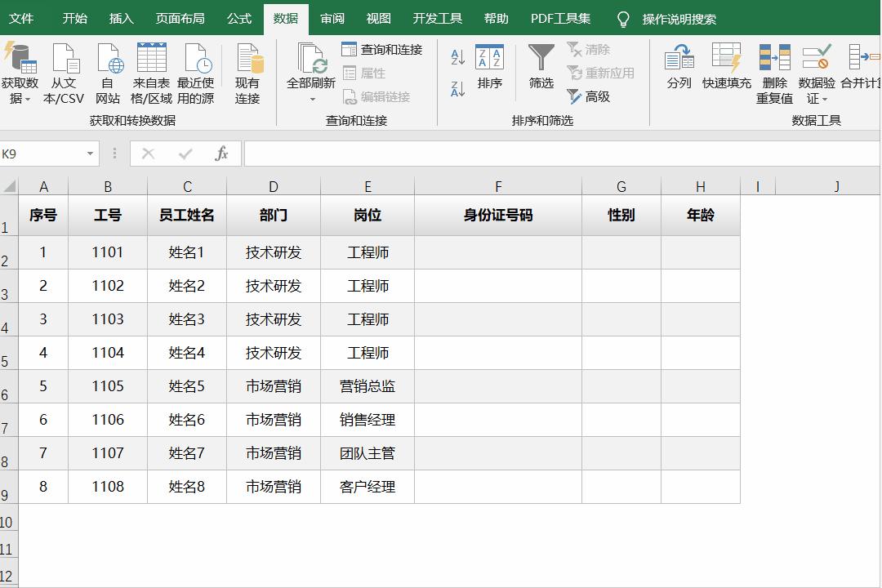The width and height of the screenshot is (882, 588).
Task: Open the Name Box dropdown
Action: coord(90,153)
